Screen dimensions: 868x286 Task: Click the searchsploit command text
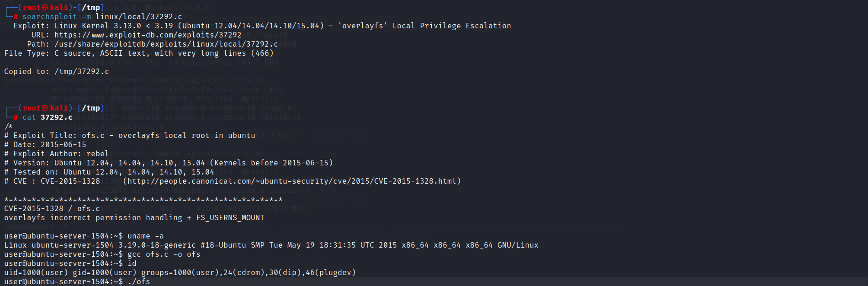tap(102, 16)
